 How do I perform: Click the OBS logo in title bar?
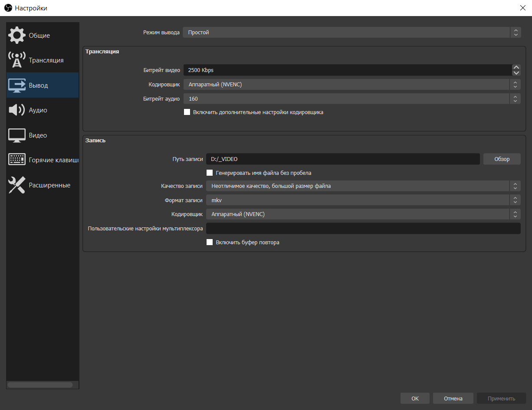click(8, 8)
